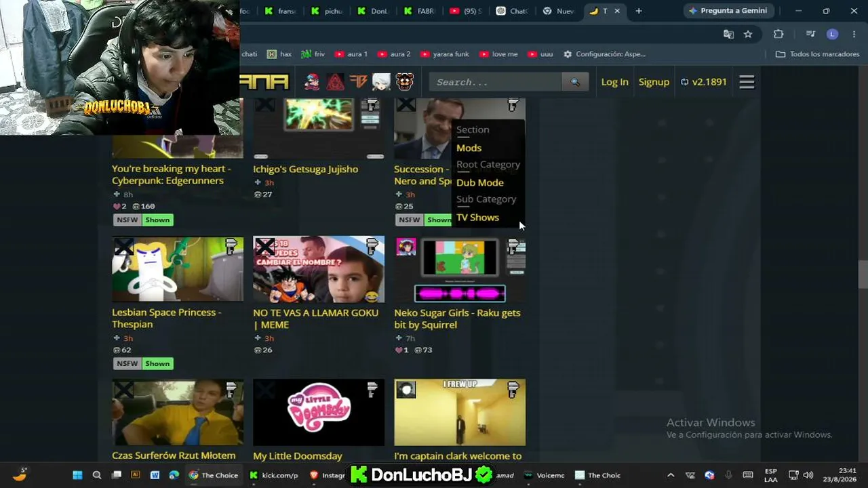The height and width of the screenshot is (488, 868).
Task: Select Dub Mode under Root Category in the popup
Action: (480, 182)
